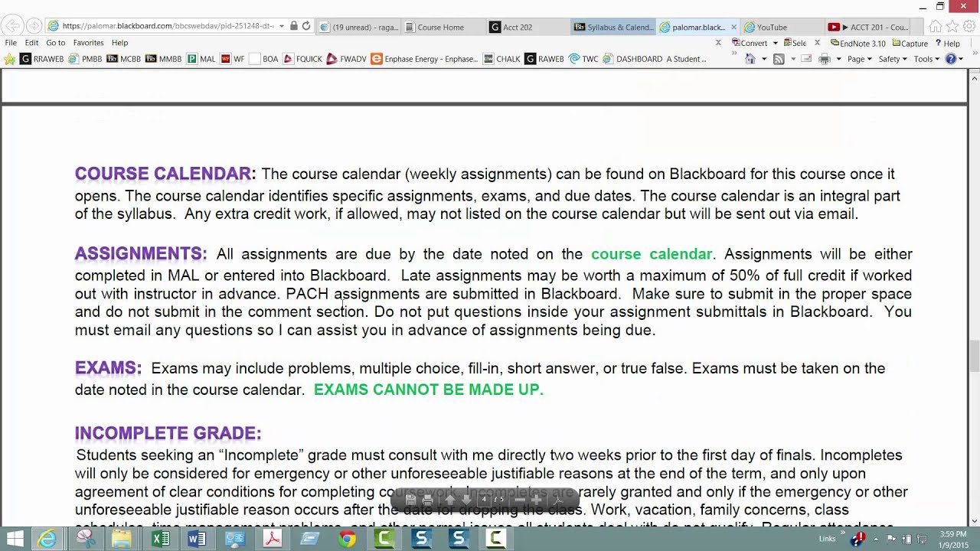Click the EXAMS CANNOT BE MADE UP text
980x551 pixels.
coord(429,390)
